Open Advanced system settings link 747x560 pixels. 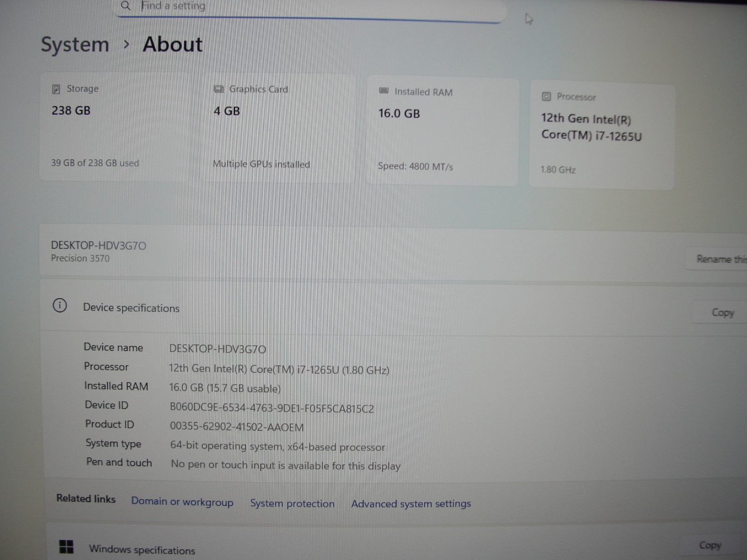coord(411,504)
